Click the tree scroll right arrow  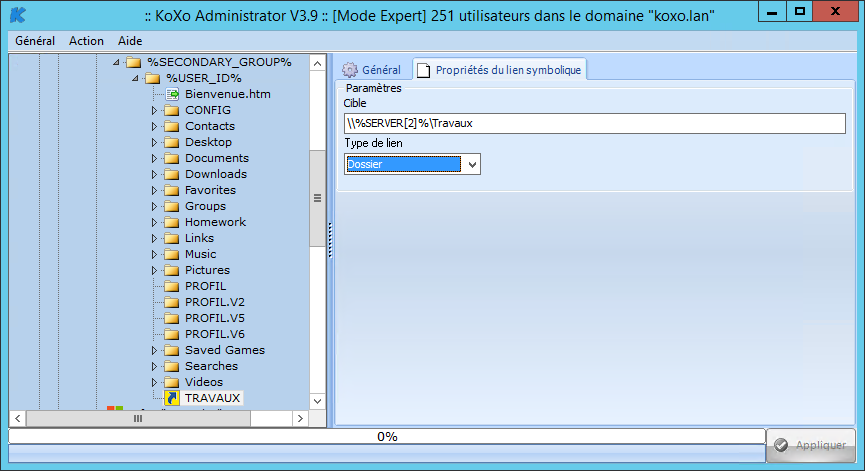coord(300,419)
